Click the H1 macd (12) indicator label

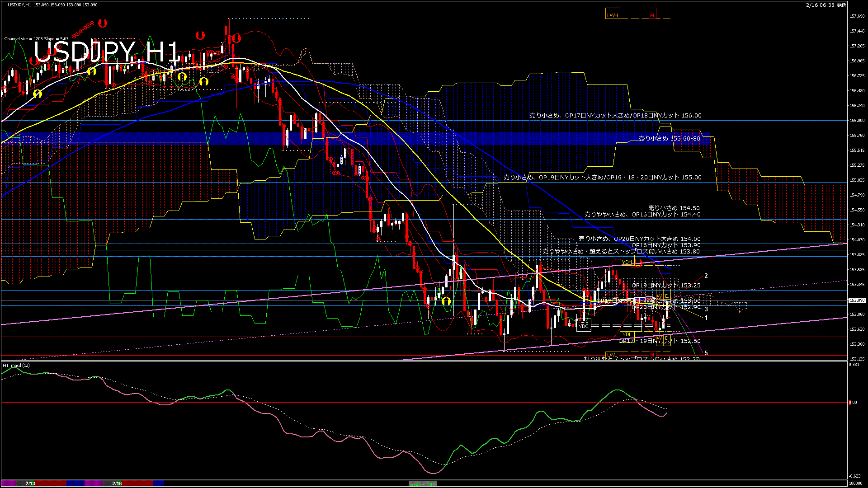[16, 365]
